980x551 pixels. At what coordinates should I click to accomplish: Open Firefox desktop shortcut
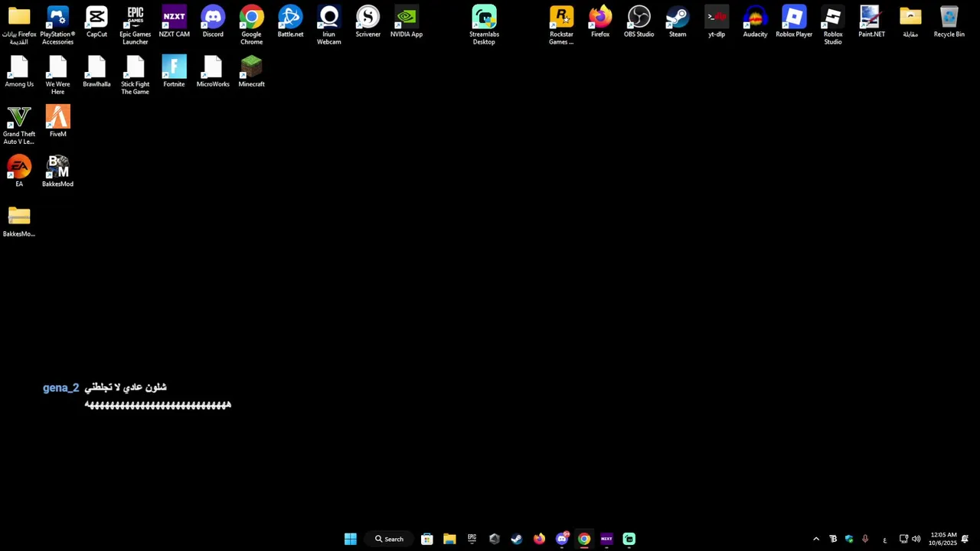(600, 21)
